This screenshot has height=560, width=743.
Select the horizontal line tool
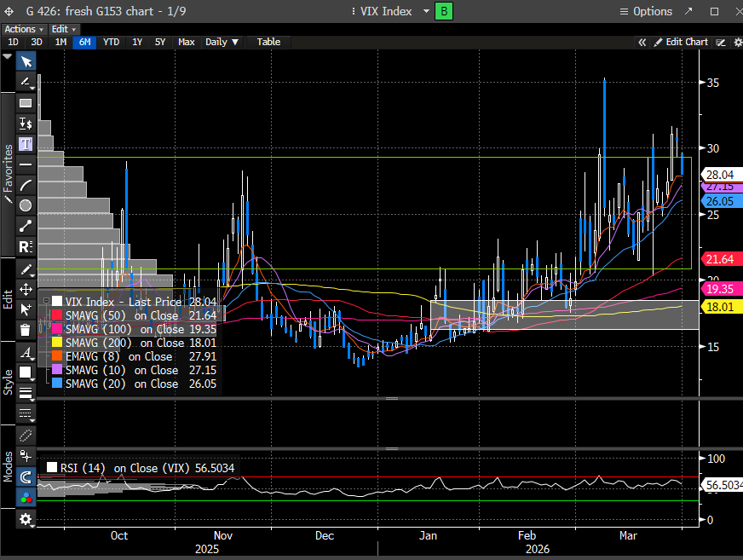pos(26,165)
